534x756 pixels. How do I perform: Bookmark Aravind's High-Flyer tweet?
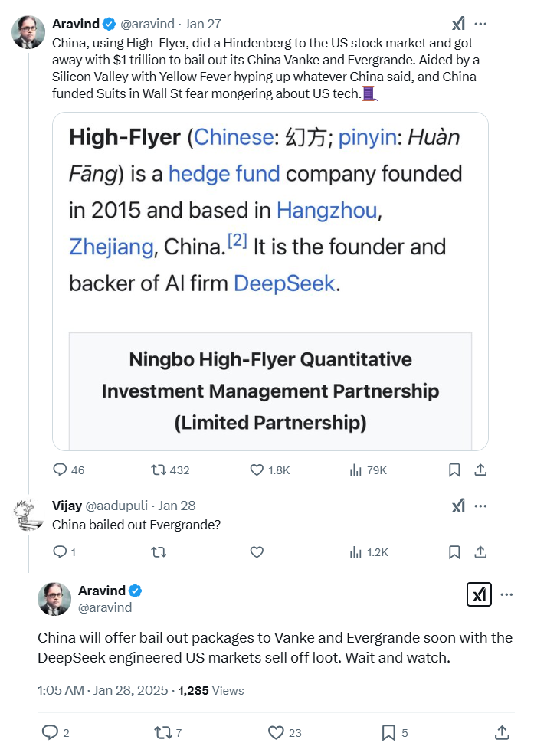454,470
